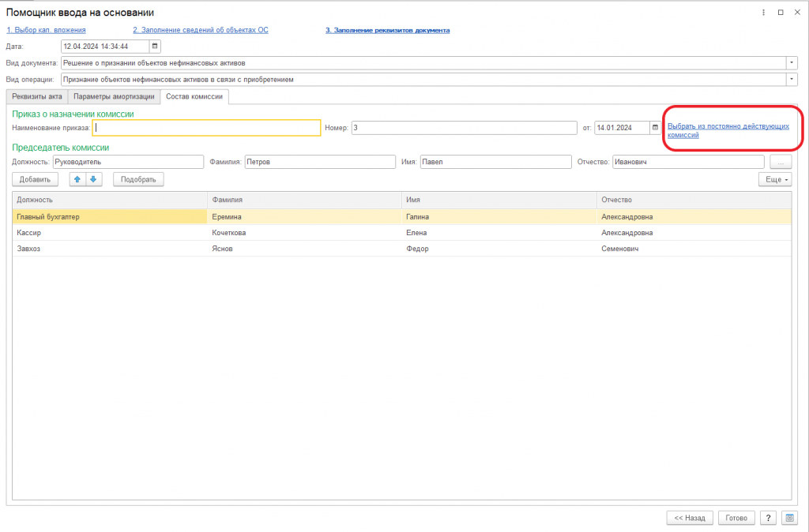The width and height of the screenshot is (809, 532).
Task: Select the Главный бухгалтер row cell
Action: pos(110,217)
